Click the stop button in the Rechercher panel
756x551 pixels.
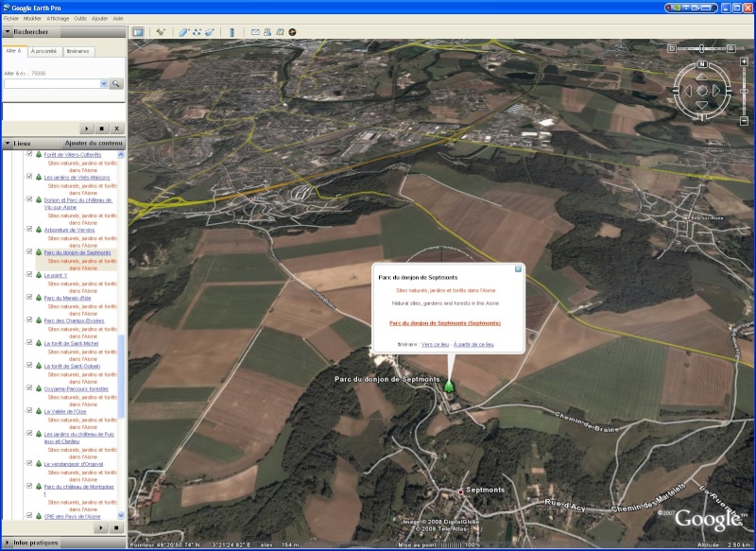[102, 129]
